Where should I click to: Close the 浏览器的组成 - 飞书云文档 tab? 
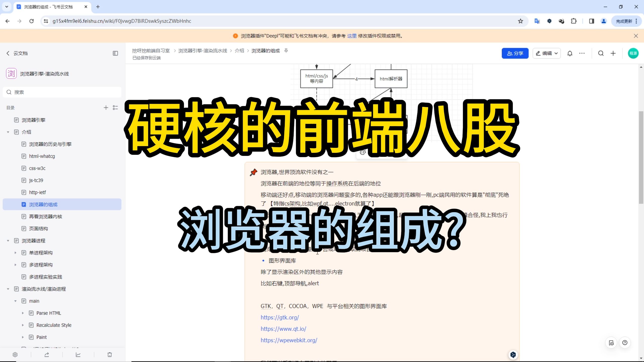point(86,7)
